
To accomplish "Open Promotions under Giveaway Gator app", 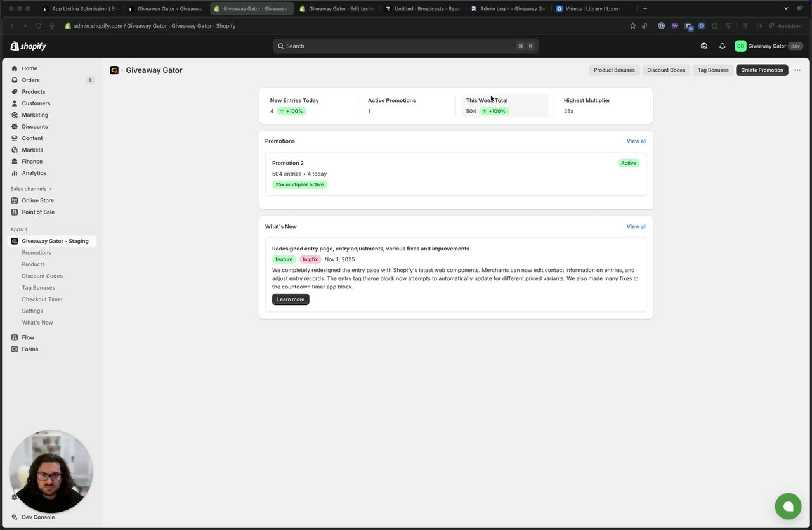I will tap(37, 253).
